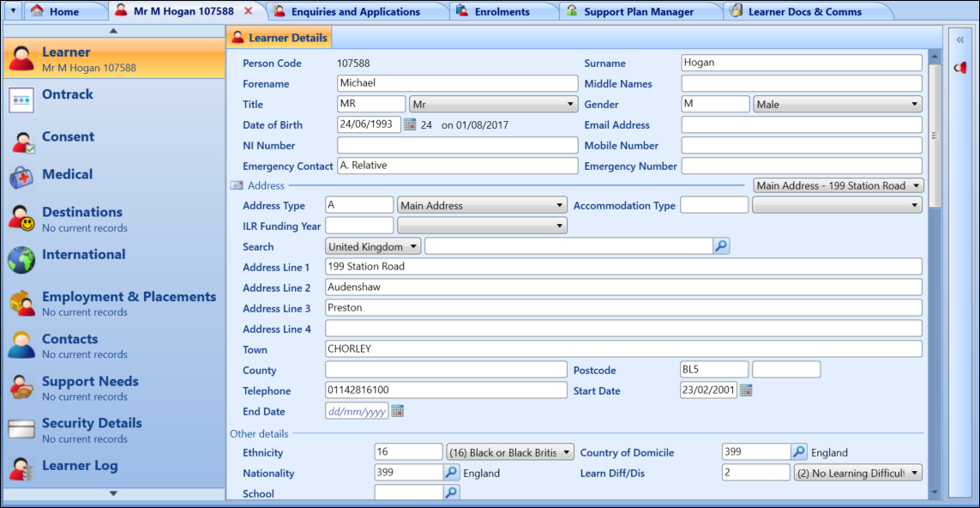Screen dimensions: 980x508
Task: Expand the Main Address type dropdown
Action: (x=482, y=206)
